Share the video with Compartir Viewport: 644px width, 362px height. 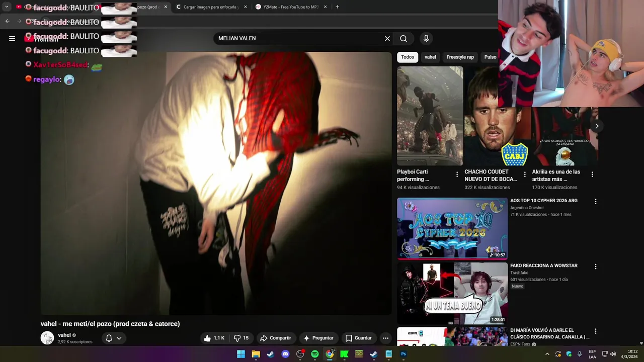(276, 338)
